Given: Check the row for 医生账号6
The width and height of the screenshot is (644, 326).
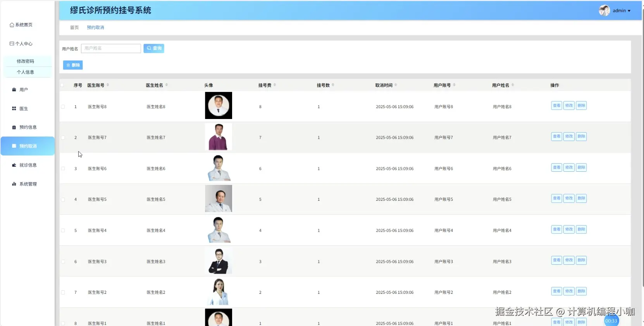Looking at the screenshot, I should (63, 169).
